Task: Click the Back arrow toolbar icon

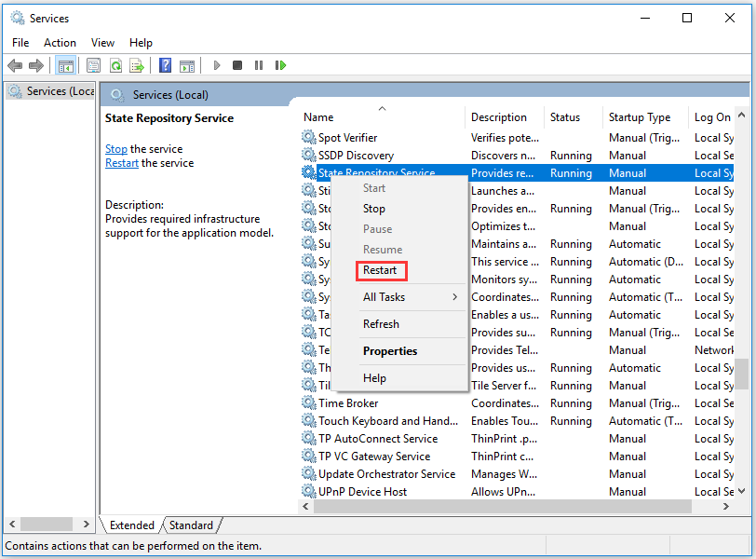Action: coord(15,65)
